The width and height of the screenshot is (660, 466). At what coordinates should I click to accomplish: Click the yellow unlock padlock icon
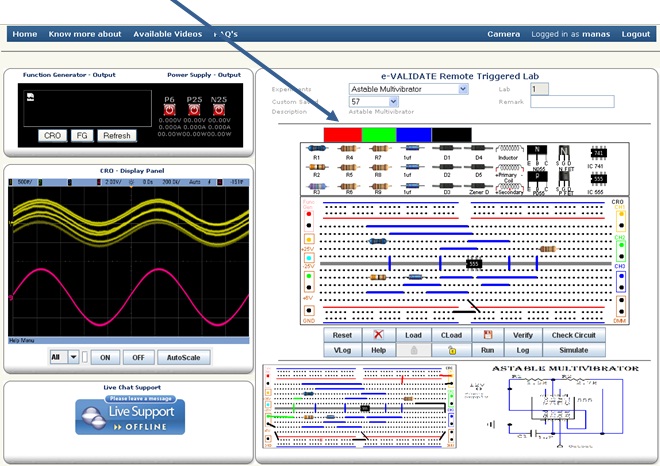[450, 351]
